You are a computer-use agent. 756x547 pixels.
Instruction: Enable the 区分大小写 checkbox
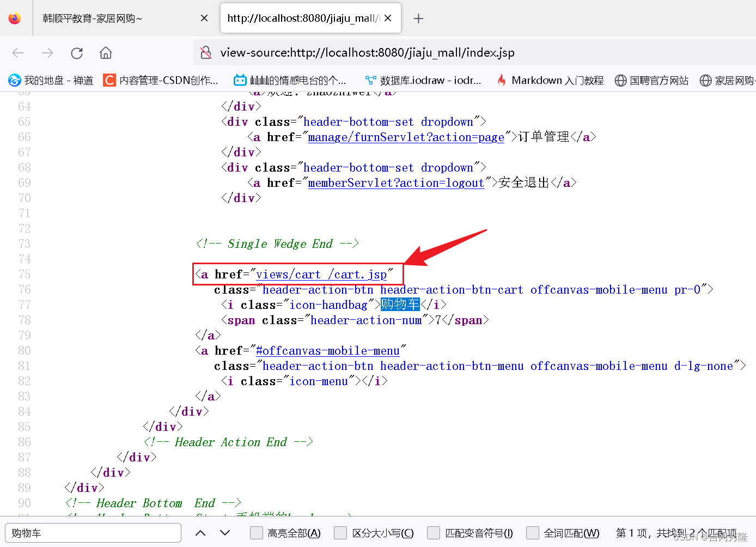(x=340, y=533)
